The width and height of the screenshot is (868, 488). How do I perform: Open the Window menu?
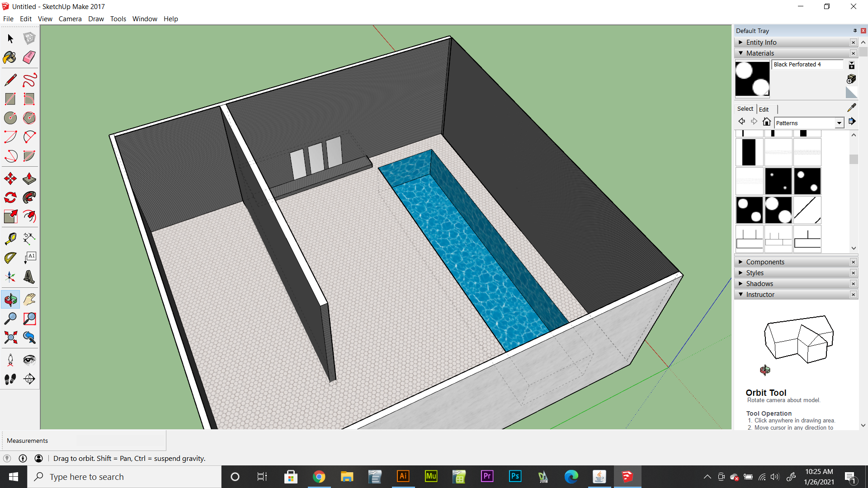click(145, 19)
